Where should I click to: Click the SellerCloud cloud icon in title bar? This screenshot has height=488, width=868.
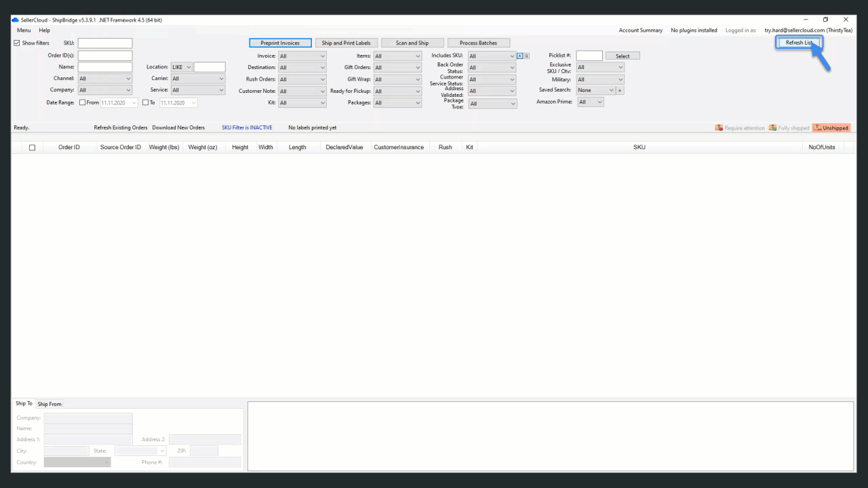(16, 20)
